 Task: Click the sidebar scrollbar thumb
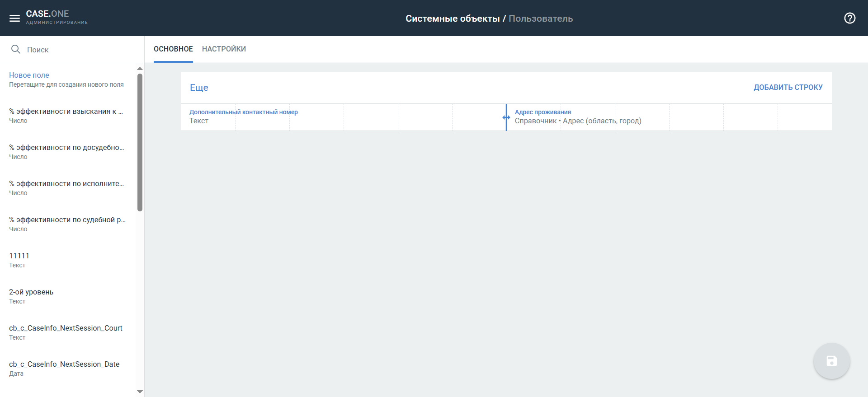pyautogui.click(x=140, y=142)
